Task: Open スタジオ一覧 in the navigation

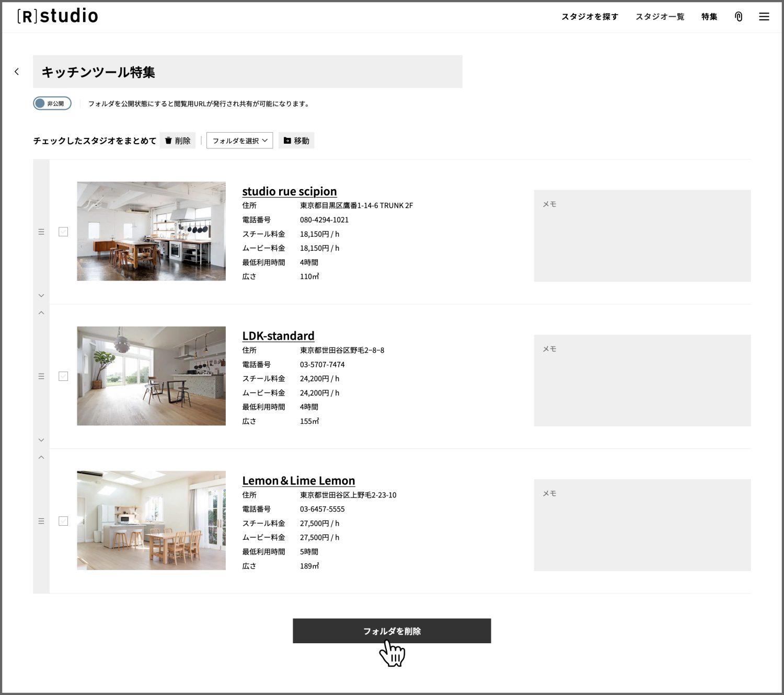Action: coord(660,17)
